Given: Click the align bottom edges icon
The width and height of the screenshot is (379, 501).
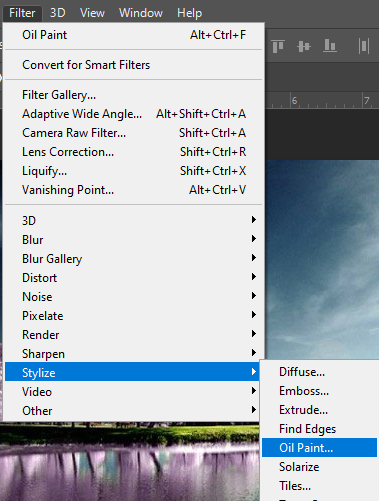Looking at the screenshot, I should point(330,46).
